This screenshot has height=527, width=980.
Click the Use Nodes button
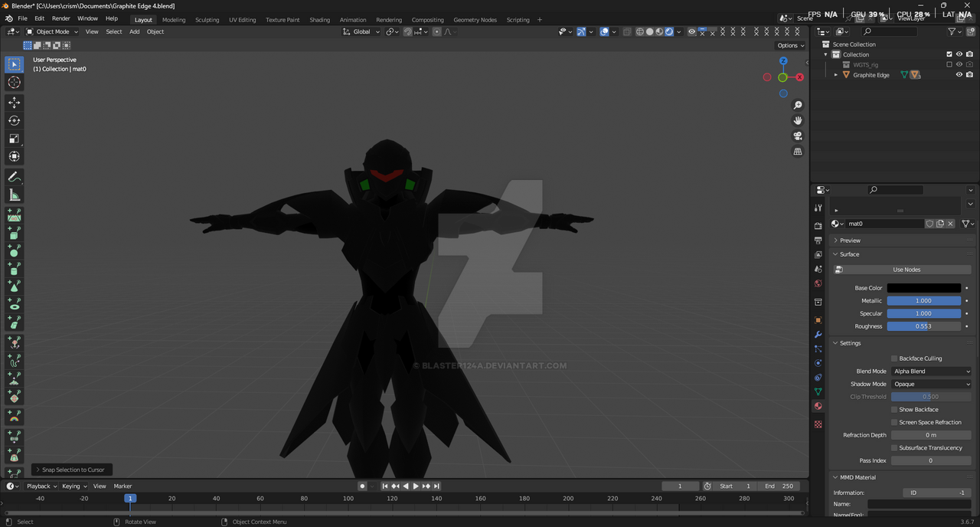point(906,270)
